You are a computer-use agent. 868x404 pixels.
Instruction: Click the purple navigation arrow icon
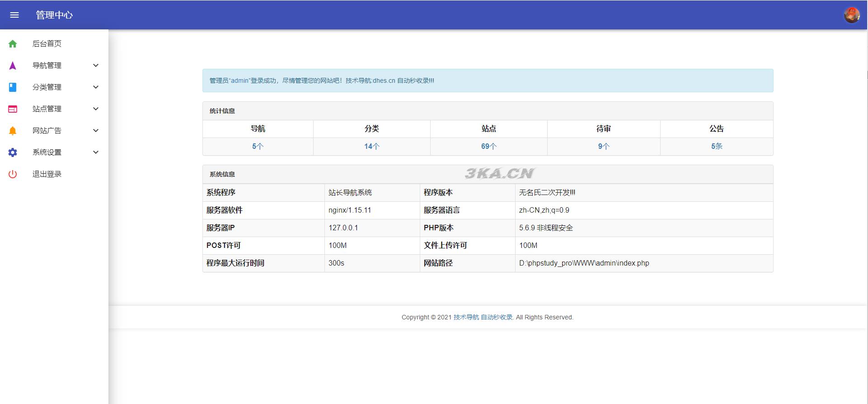[13, 66]
